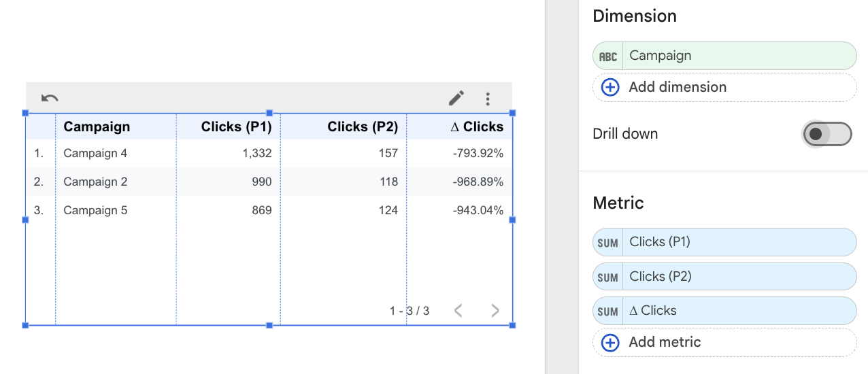Select the Clicks (P2) metric chip
868x374 pixels.
724,277
